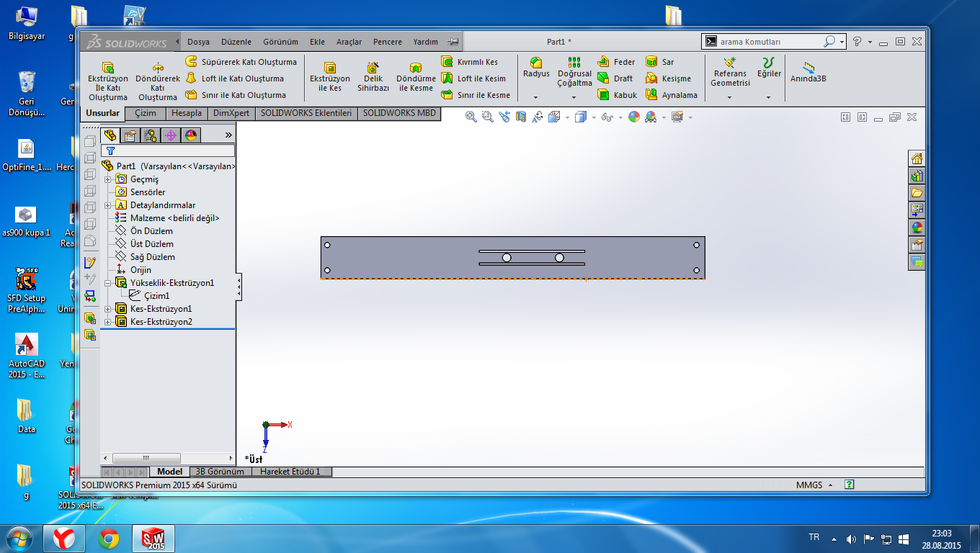Viewport: 980px width, 553px height.
Task: Select Ekstrüzyon ile Kes tool
Action: click(330, 77)
